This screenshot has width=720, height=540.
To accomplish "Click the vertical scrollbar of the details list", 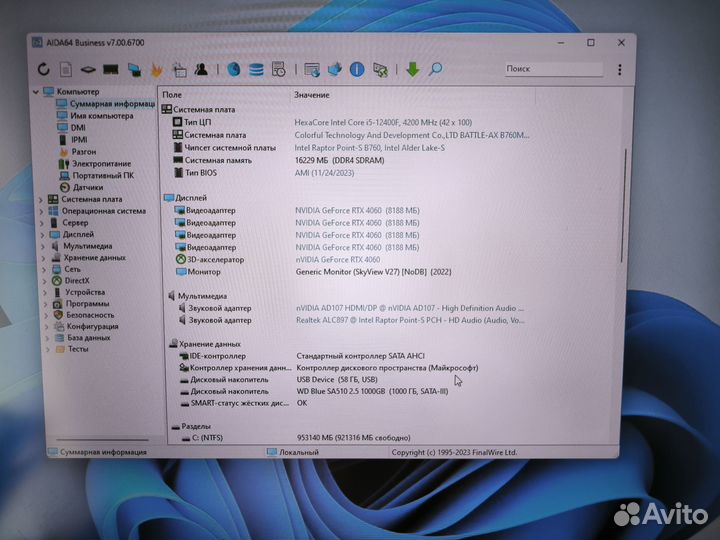I will (x=624, y=206).
